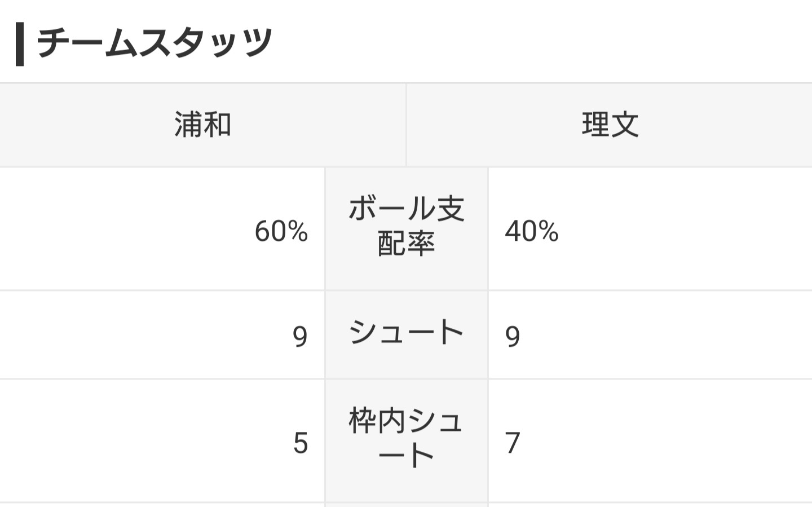Click the empty area of 浦和's possession row
The width and height of the screenshot is (812, 507).
point(124,230)
